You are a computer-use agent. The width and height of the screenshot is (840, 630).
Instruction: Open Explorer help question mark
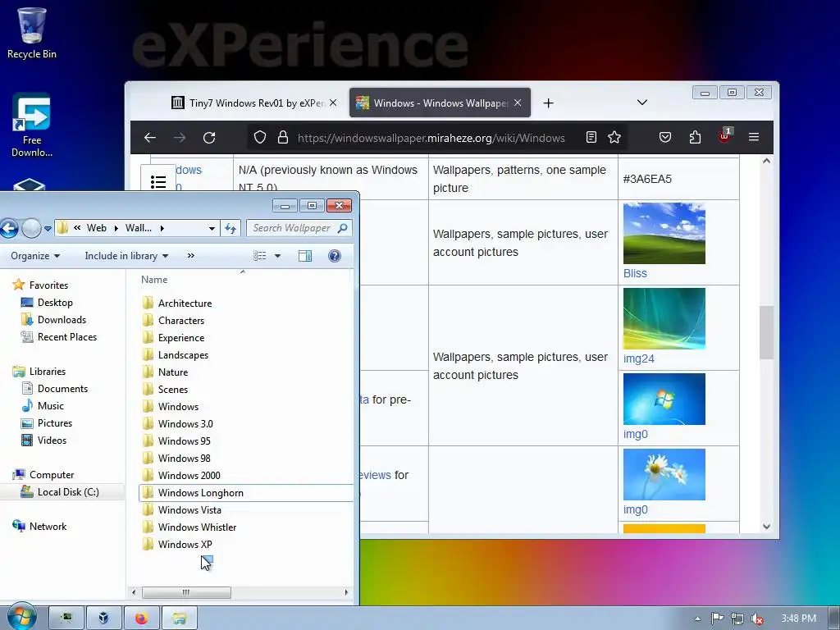(x=335, y=256)
